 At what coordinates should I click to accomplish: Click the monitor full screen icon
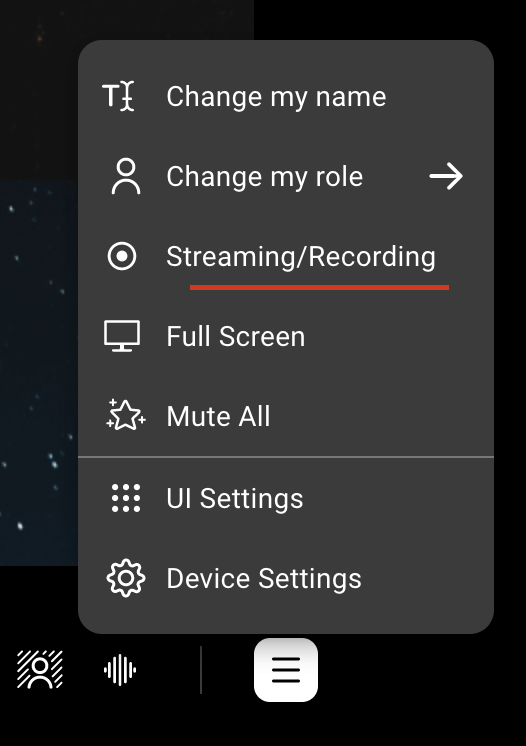click(122, 336)
